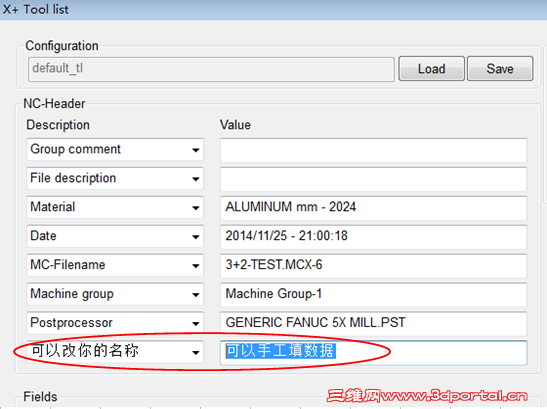Click the ALUMINUM mm - 2024 value field
Screen dimensions: 547x409
pyautogui.click(x=373, y=208)
